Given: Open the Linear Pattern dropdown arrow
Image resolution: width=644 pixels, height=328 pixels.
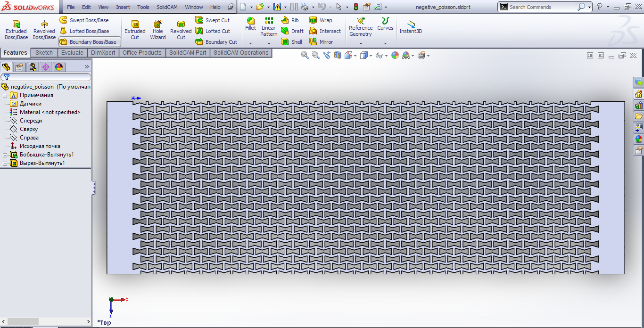Looking at the screenshot, I should click(269, 43).
